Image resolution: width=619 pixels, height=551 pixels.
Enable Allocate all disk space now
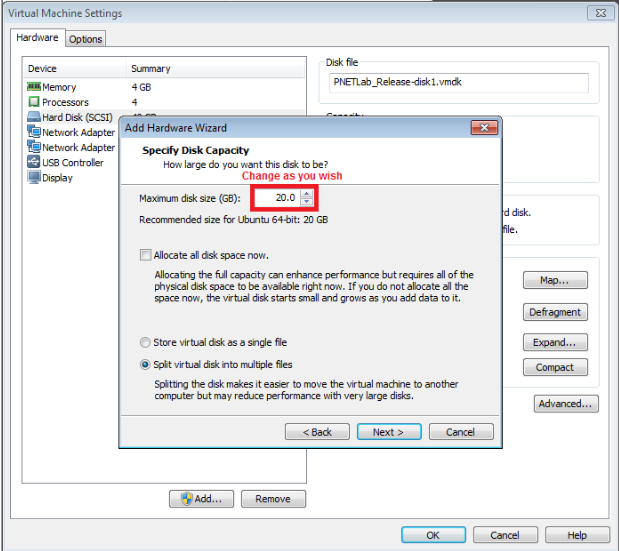tap(146, 255)
